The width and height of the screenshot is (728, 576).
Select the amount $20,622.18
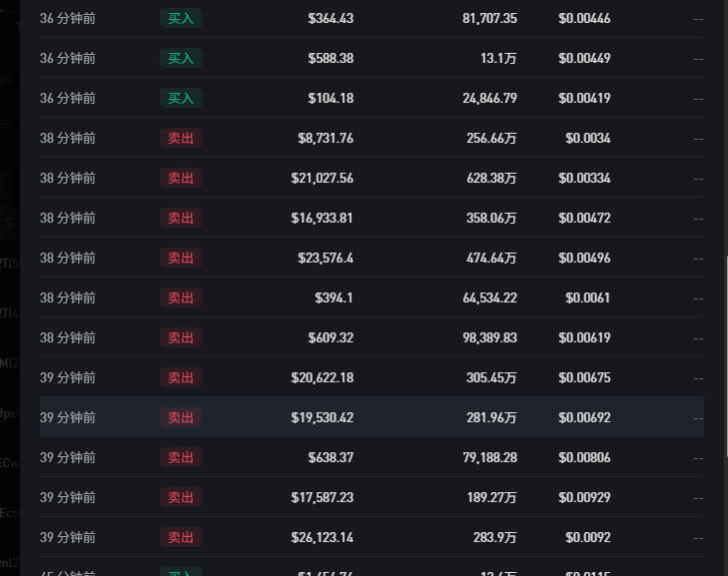pos(323,377)
